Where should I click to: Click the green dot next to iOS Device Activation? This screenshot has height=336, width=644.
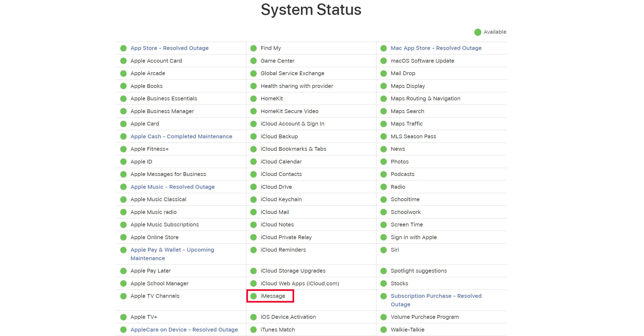[254, 317]
